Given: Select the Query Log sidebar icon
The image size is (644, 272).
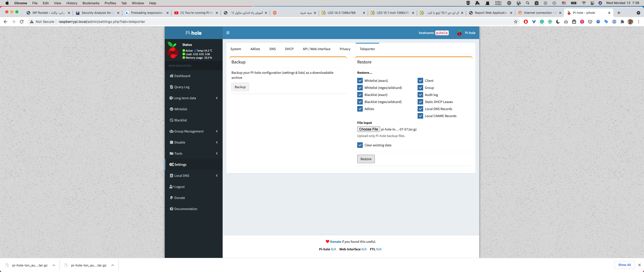Looking at the screenshot, I should click(x=172, y=87).
